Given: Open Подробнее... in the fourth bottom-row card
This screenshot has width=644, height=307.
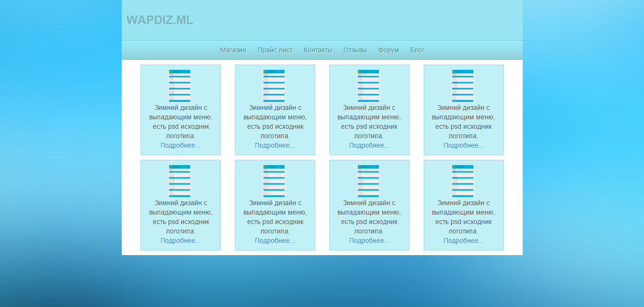Looking at the screenshot, I should (x=464, y=241).
